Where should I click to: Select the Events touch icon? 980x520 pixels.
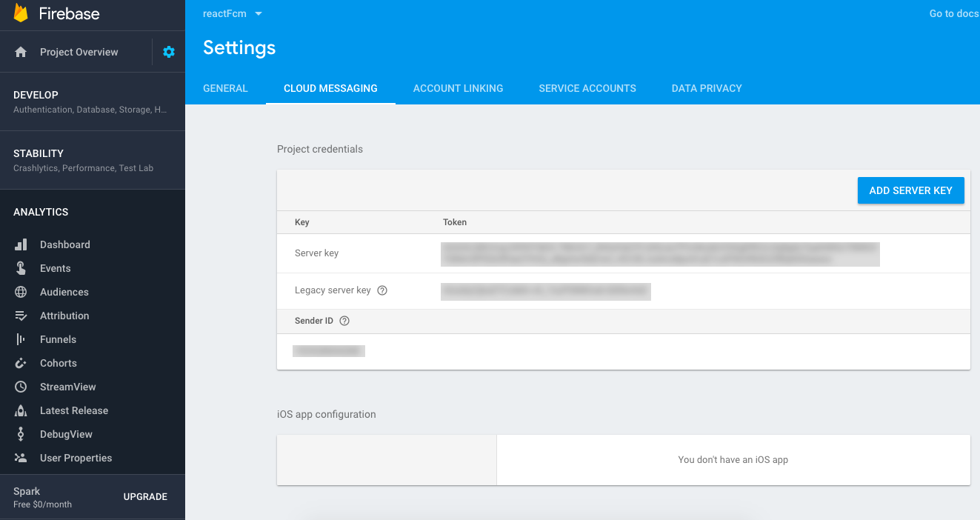[x=21, y=268]
